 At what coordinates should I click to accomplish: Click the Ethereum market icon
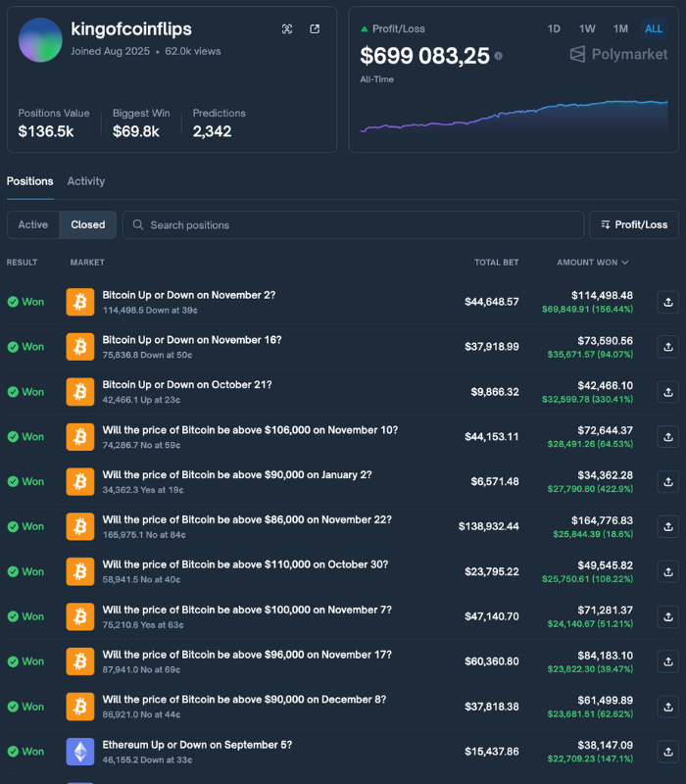(x=79, y=752)
